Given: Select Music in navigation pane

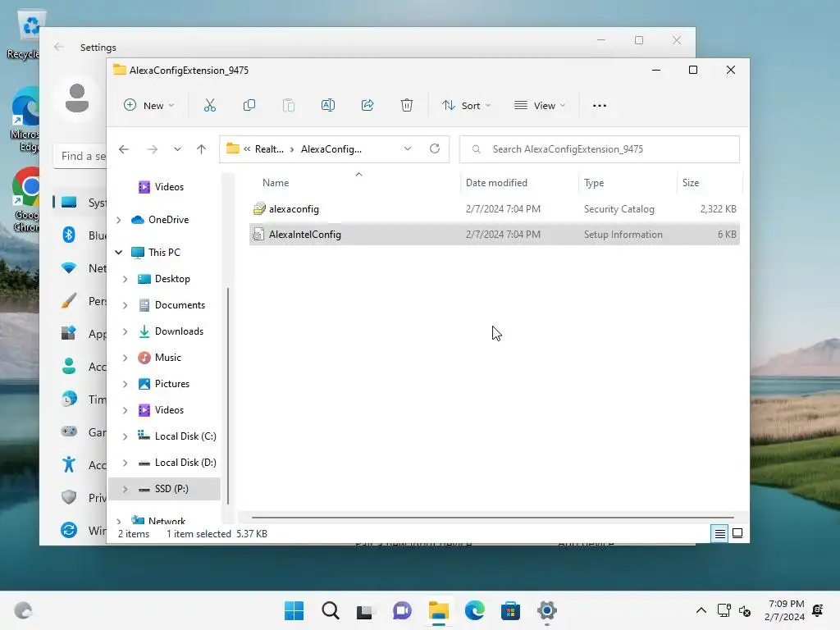Looking at the screenshot, I should tap(167, 358).
